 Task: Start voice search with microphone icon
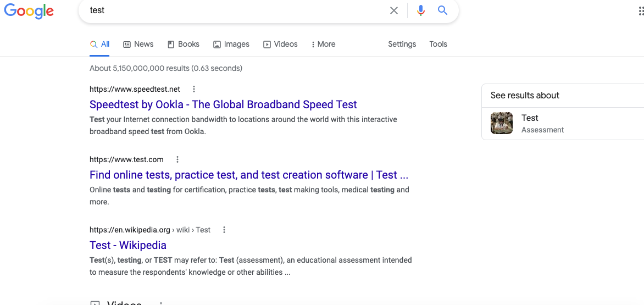click(x=421, y=10)
